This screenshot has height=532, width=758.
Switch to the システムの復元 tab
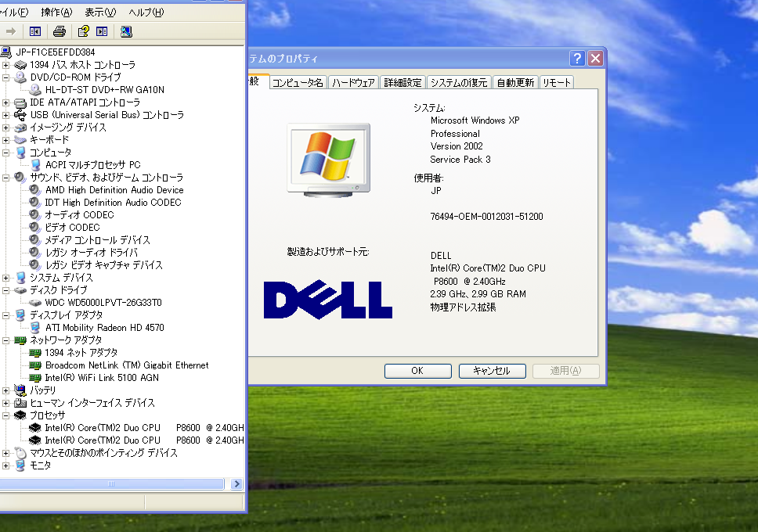pyautogui.click(x=459, y=83)
